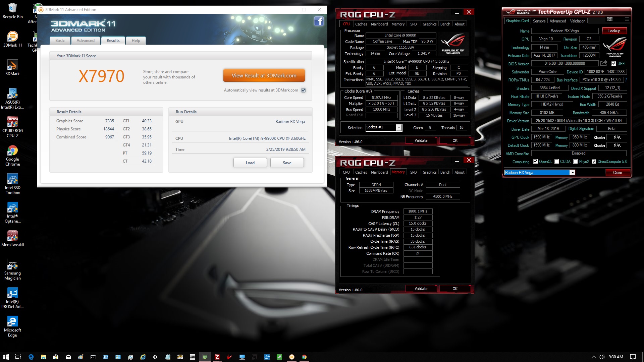Click the Save button in Run Details
Image resolution: width=644 pixels, height=362 pixels.
(x=287, y=163)
